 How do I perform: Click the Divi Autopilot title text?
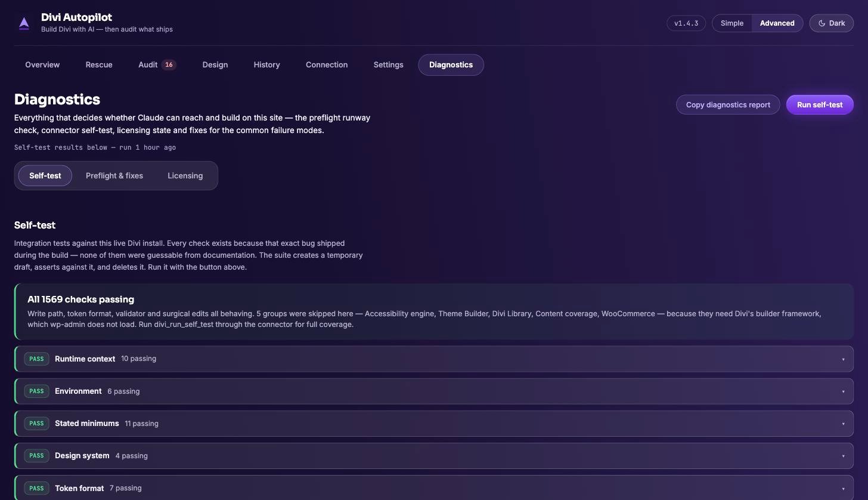tap(76, 17)
